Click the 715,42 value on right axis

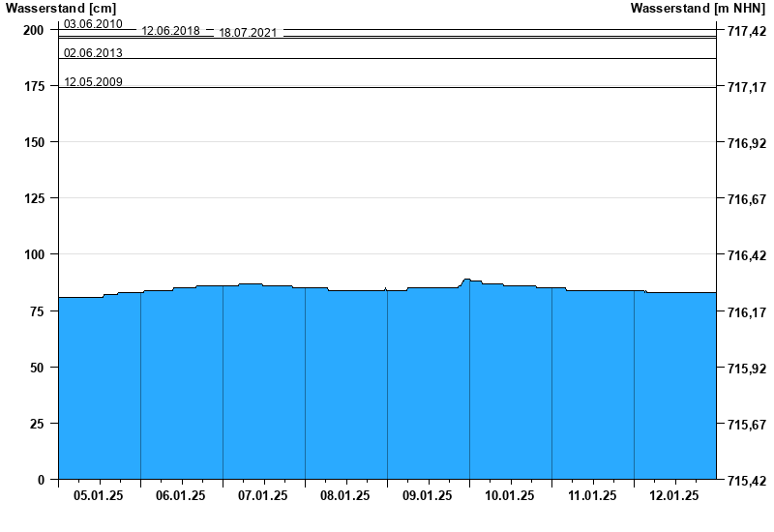click(746, 481)
